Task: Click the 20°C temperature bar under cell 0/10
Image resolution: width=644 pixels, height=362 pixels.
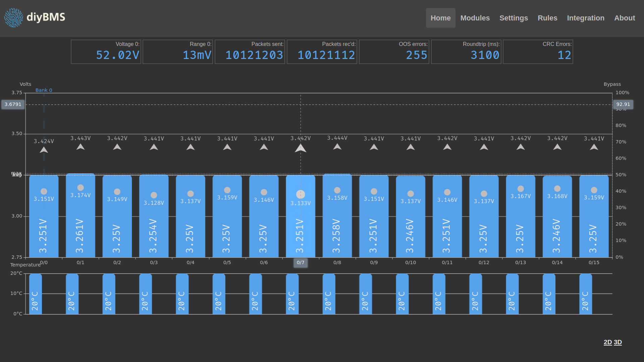Action: pyautogui.click(x=402, y=294)
